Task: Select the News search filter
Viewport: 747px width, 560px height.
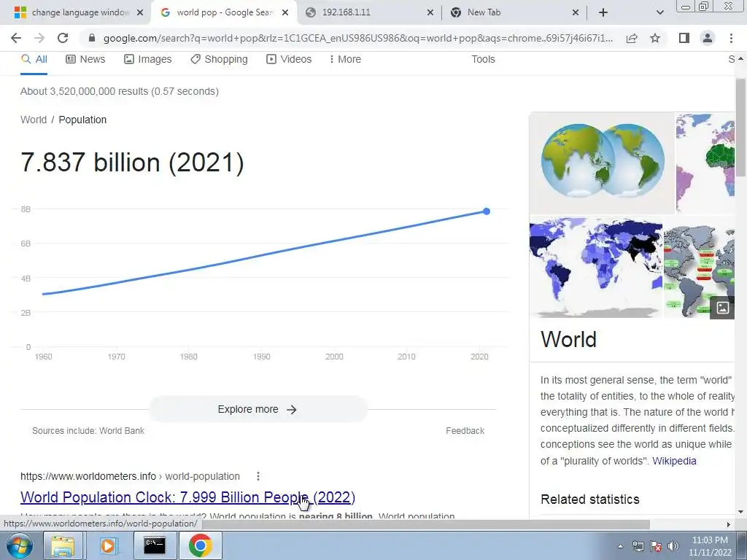Action: 85,60
